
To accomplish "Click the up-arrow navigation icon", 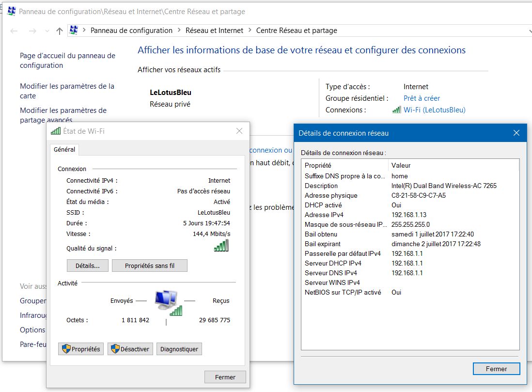I will pos(59,31).
